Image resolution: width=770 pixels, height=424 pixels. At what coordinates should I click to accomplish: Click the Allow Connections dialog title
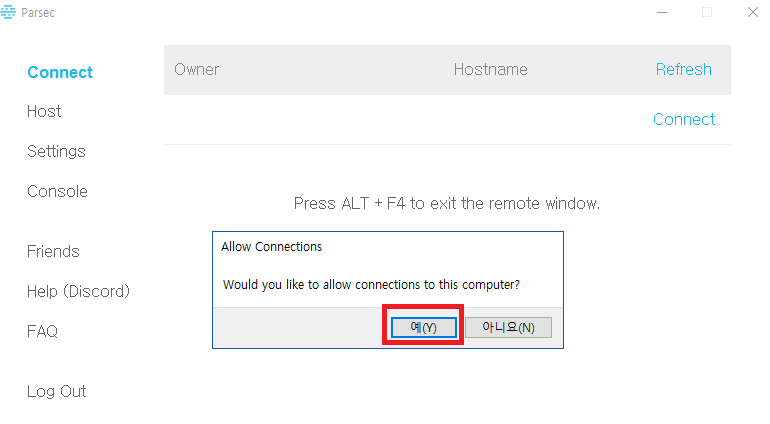tap(272, 247)
